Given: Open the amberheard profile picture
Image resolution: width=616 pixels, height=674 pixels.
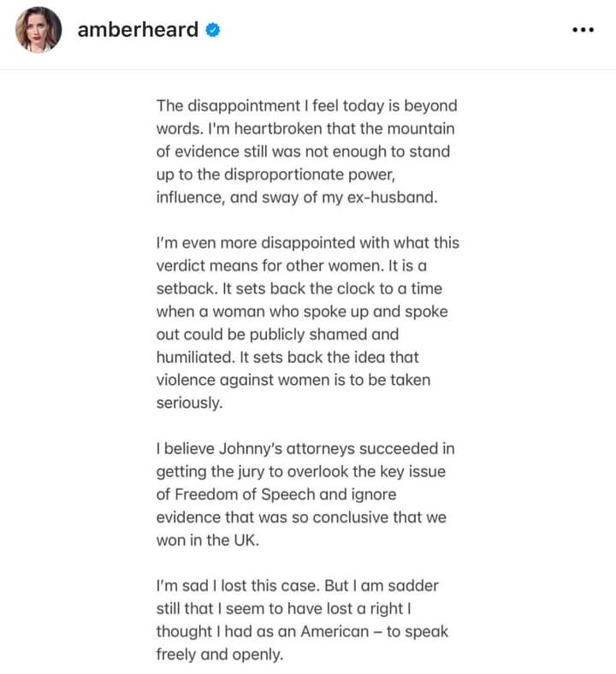Looking at the screenshot, I should pyautogui.click(x=38, y=30).
